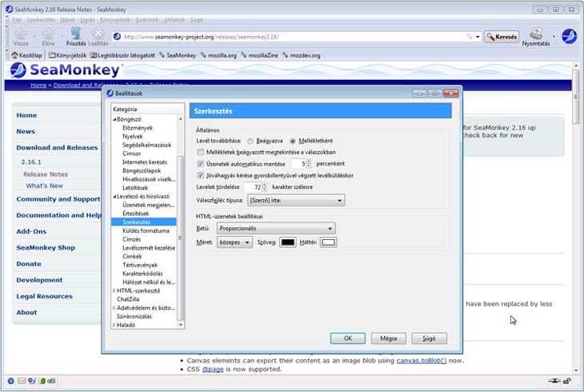Click the site identity icon in URL bar
Image resolution: width=584 pixels, height=392 pixels.
117,37
